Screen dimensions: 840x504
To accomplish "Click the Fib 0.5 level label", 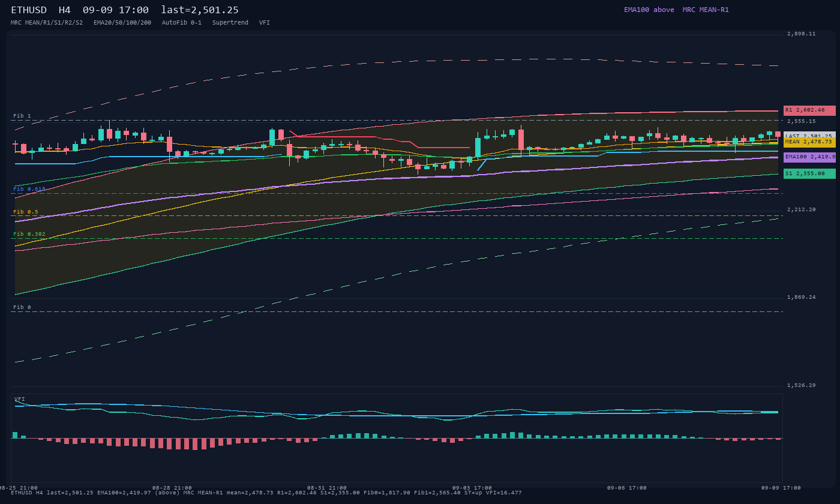I will pyautogui.click(x=26, y=212).
